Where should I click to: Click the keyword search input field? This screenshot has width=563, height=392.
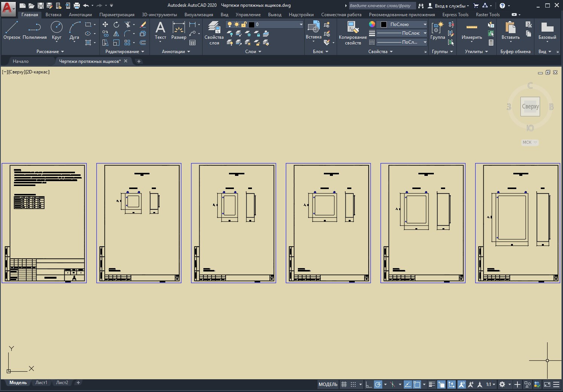(x=382, y=6)
